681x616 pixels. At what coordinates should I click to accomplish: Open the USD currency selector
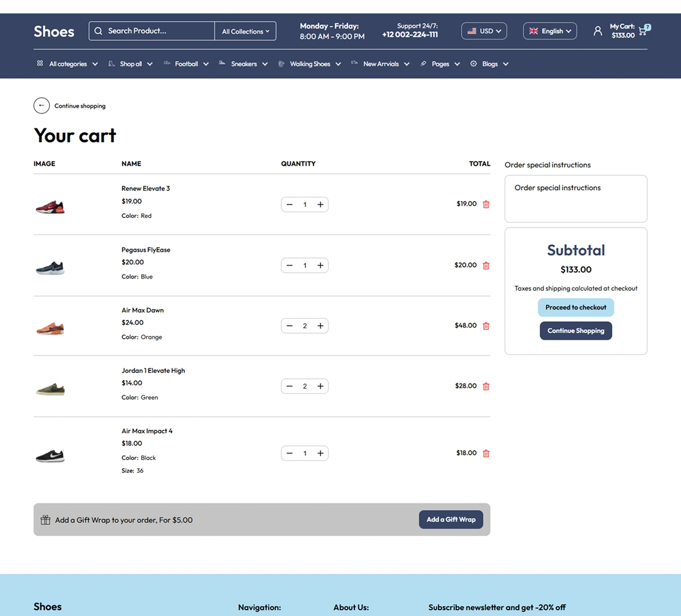[484, 31]
